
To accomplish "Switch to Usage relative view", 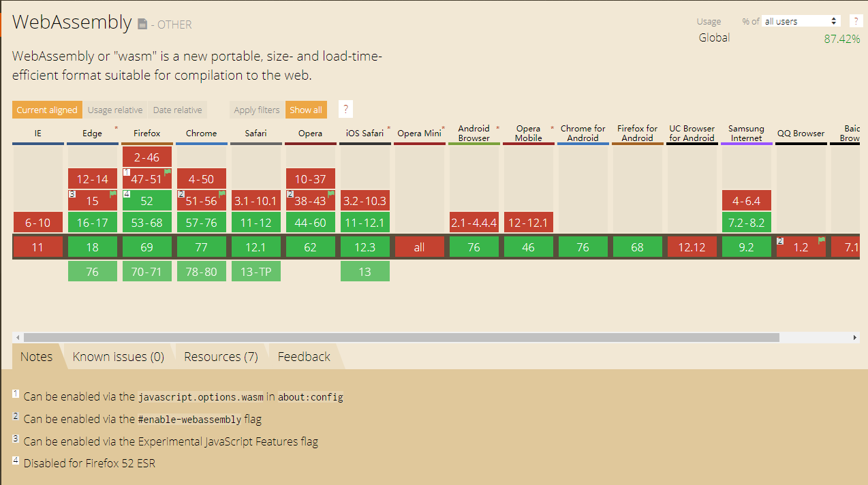I will click(115, 110).
